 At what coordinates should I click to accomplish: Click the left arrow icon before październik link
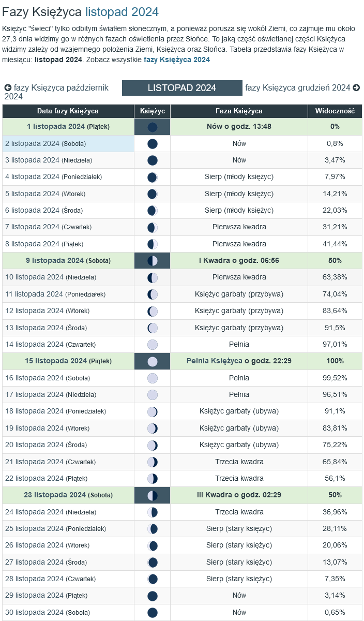click(8, 88)
